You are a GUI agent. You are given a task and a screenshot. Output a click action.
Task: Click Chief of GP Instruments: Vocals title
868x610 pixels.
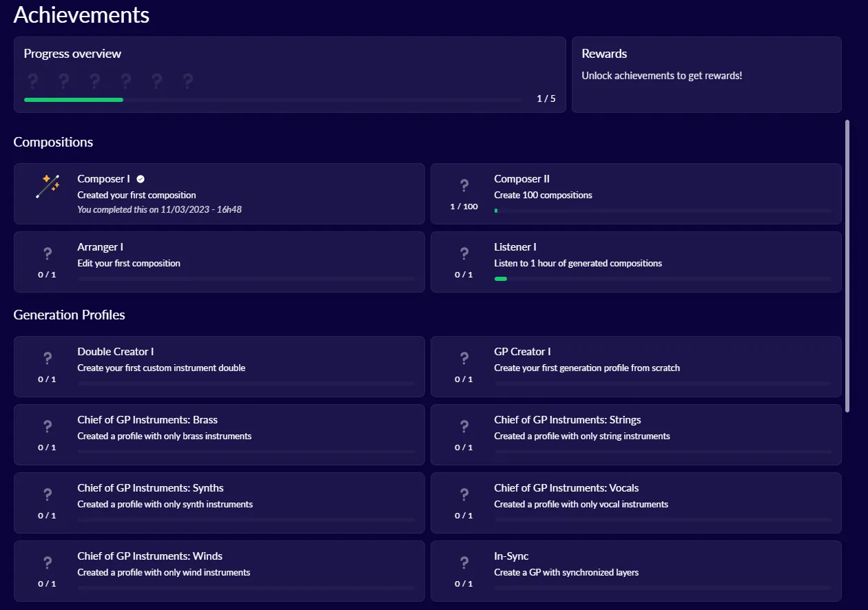566,488
